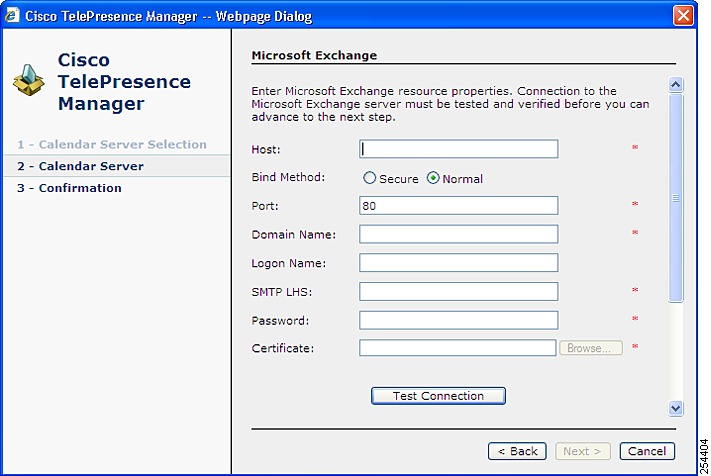This screenshot has width=711, height=476.
Task: Cancel the setup wizard
Action: [647, 451]
